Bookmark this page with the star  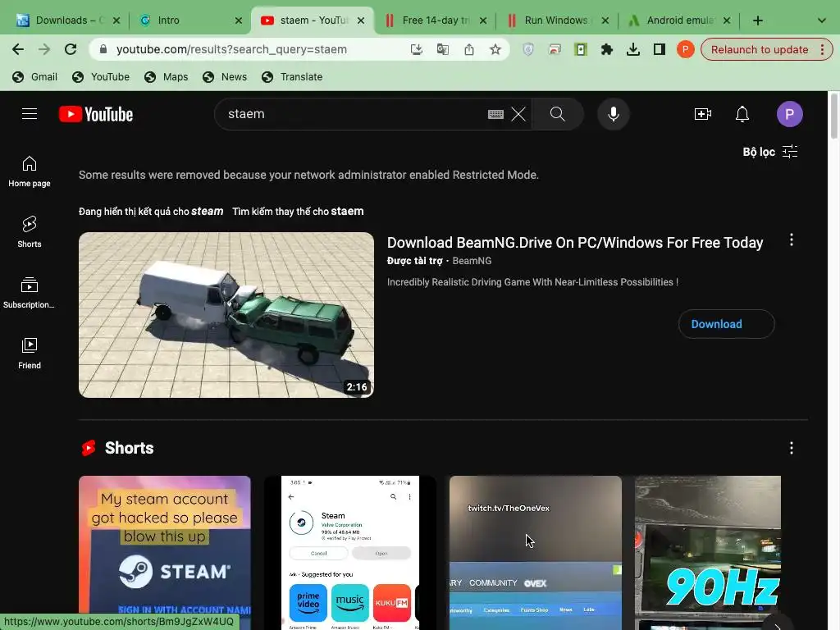point(495,49)
